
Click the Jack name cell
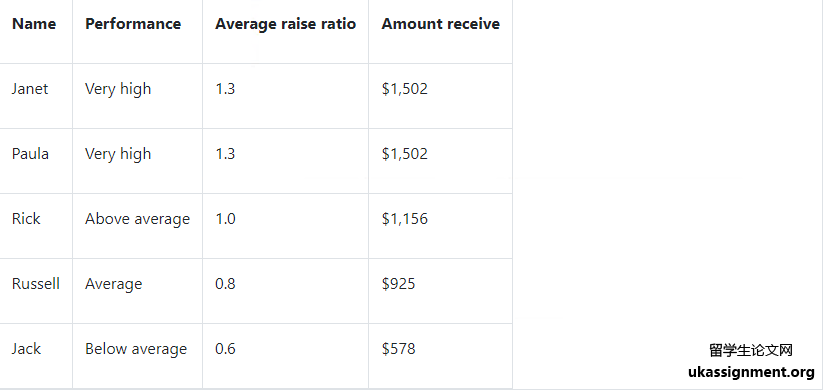[26, 349]
